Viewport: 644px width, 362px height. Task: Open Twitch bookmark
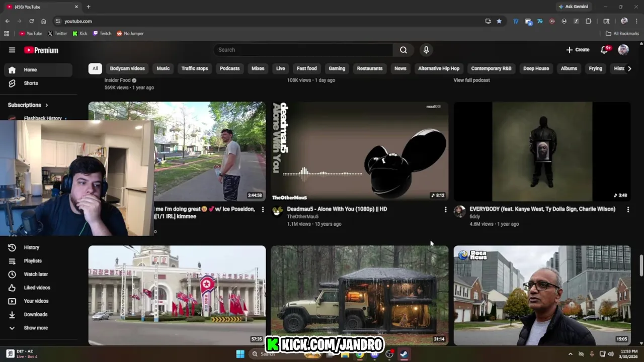[x=102, y=34]
